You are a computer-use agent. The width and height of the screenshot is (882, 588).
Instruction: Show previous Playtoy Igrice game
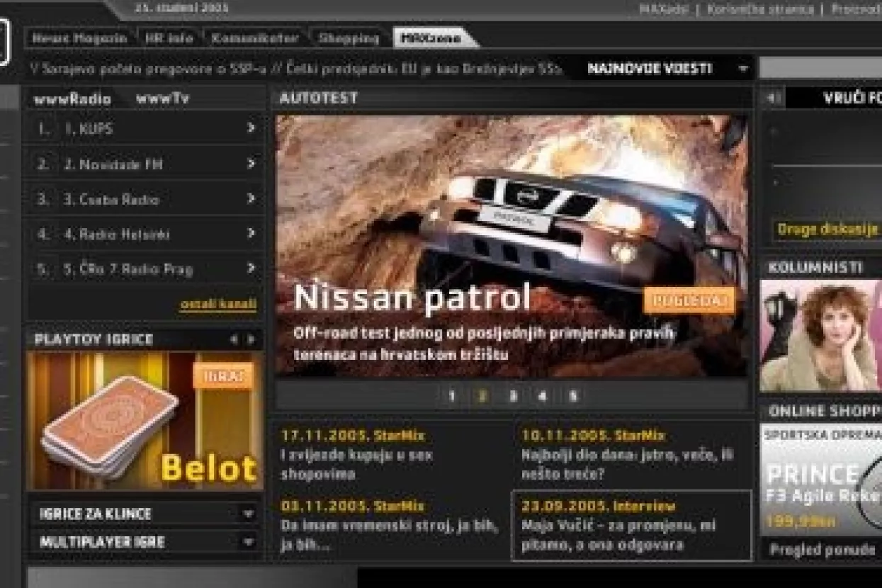click(x=234, y=339)
